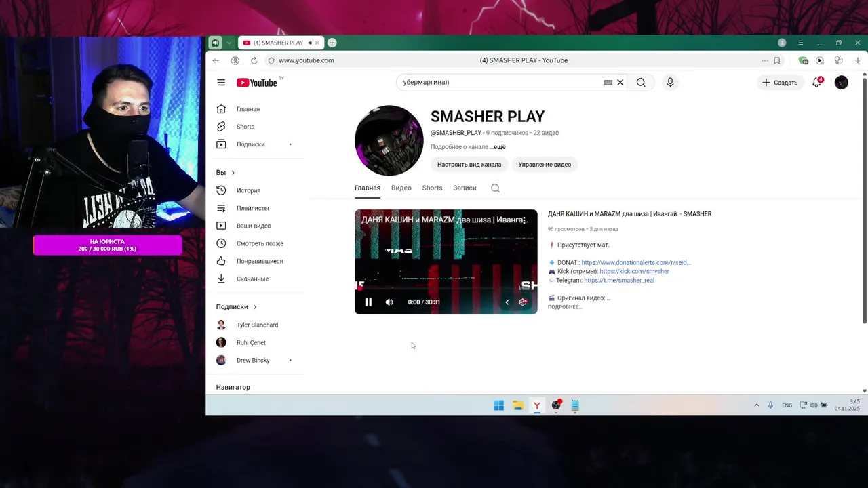Open the three-dot page actions menu
The width and height of the screenshot is (868, 488).
click(x=765, y=60)
